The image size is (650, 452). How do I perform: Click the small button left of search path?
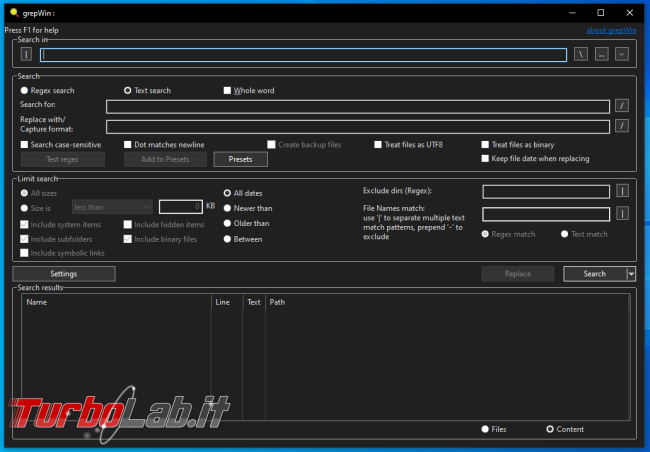pos(26,54)
